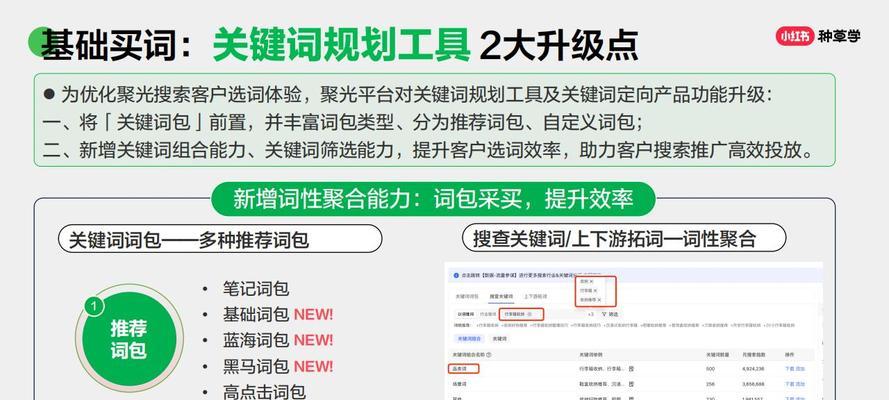Click the number 1 badge on 推荐词包 circle
The image size is (889, 400).
94,307
